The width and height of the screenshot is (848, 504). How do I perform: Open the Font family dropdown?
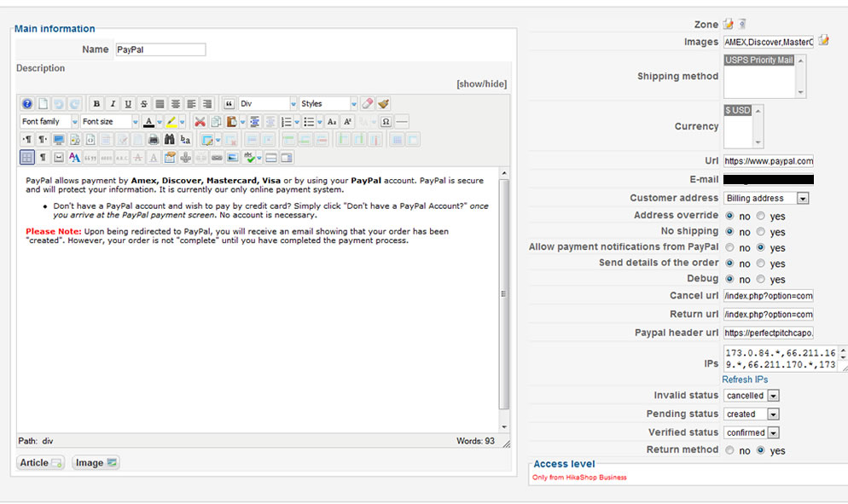point(49,122)
